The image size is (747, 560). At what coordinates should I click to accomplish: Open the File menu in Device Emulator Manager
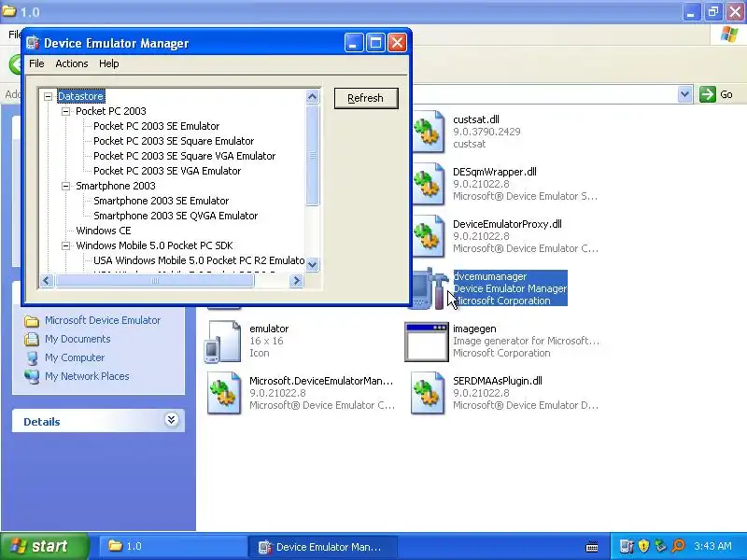[x=36, y=63]
